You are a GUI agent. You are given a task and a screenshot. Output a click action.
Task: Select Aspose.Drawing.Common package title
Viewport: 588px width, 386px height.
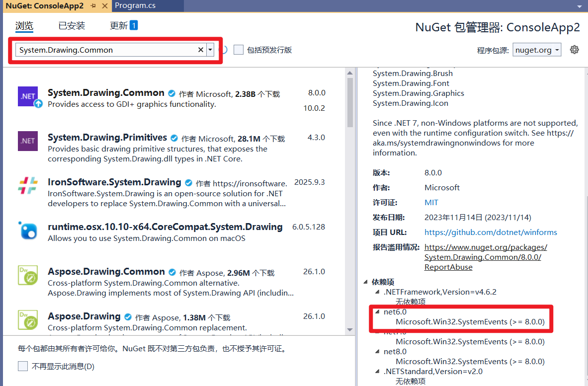point(106,271)
